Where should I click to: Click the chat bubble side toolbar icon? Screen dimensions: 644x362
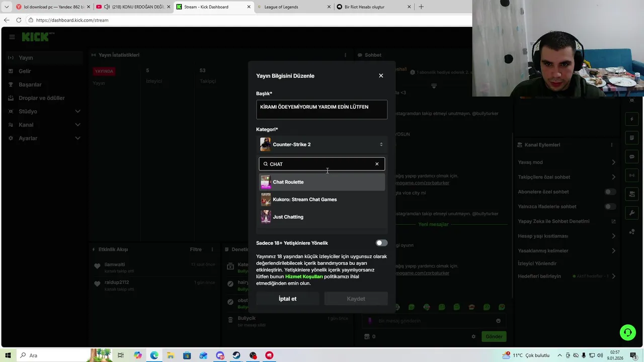point(632,156)
